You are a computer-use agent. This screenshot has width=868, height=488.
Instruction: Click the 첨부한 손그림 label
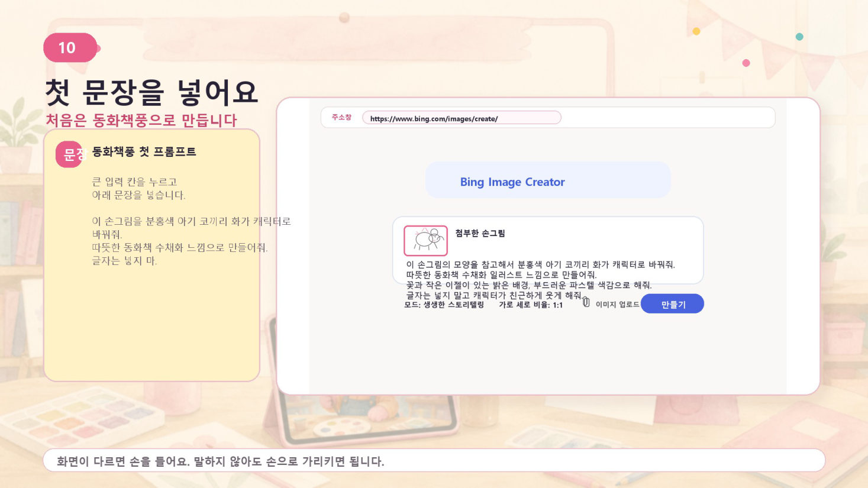click(x=480, y=233)
